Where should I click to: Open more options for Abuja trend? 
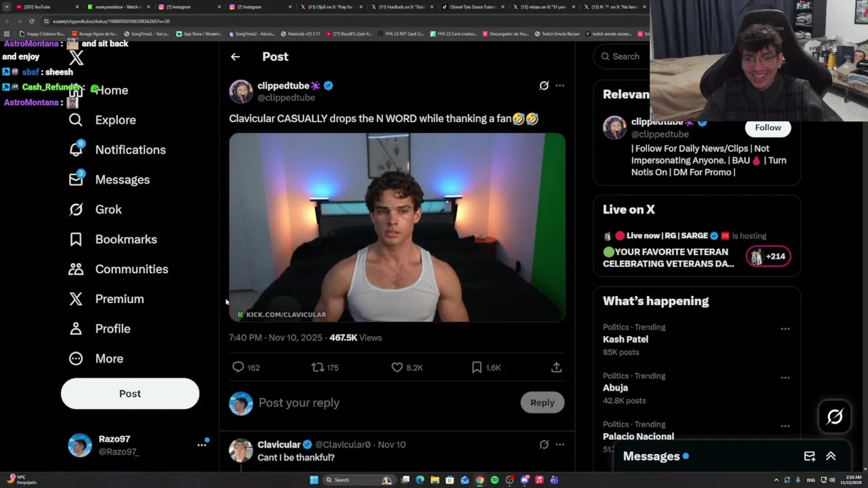[x=785, y=378]
